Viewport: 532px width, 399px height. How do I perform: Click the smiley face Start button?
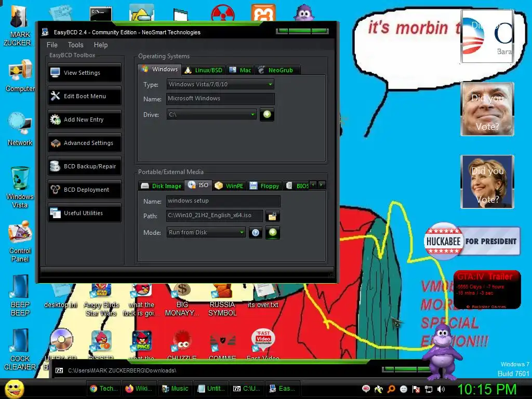point(14,389)
